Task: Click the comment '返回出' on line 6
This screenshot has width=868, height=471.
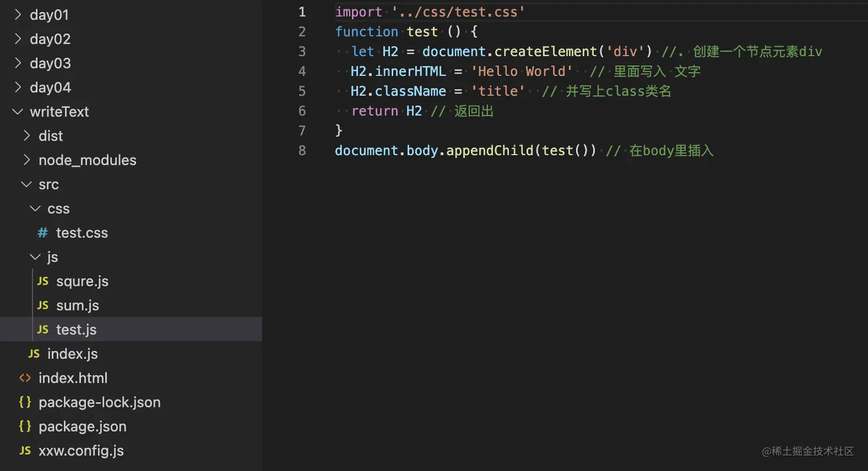Action: point(474,111)
